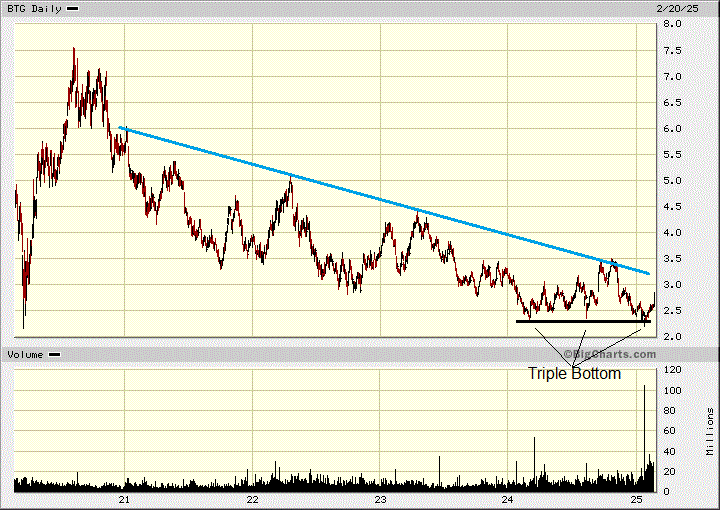Click the 3.5 price axis label
Image resolution: width=720 pixels, height=510 pixels.
[673, 258]
